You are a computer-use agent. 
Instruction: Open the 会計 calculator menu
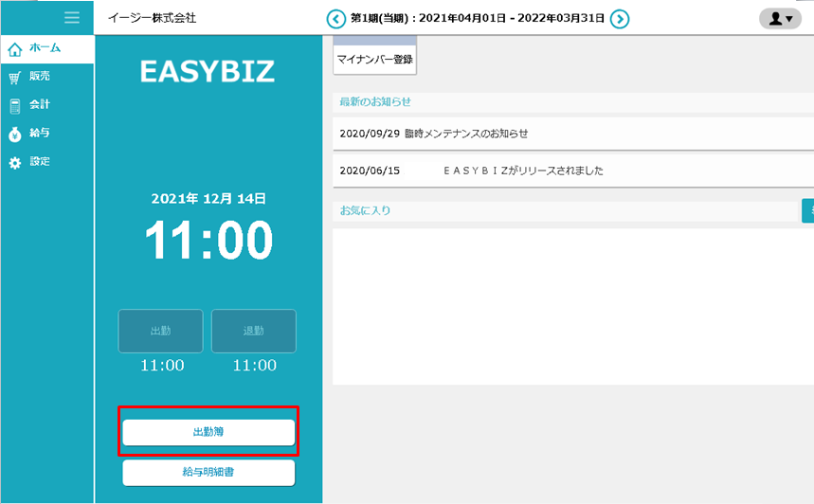coord(14,106)
